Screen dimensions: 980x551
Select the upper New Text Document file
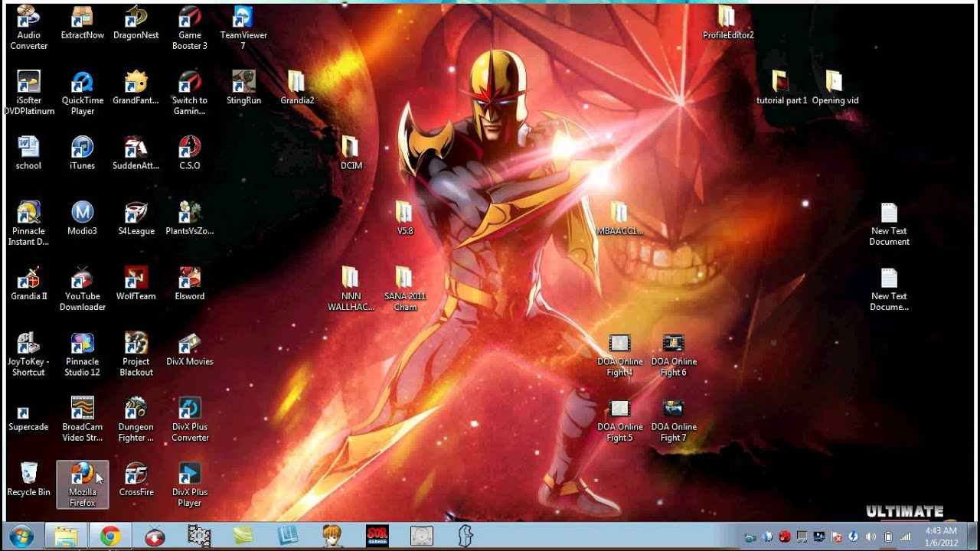(x=889, y=223)
